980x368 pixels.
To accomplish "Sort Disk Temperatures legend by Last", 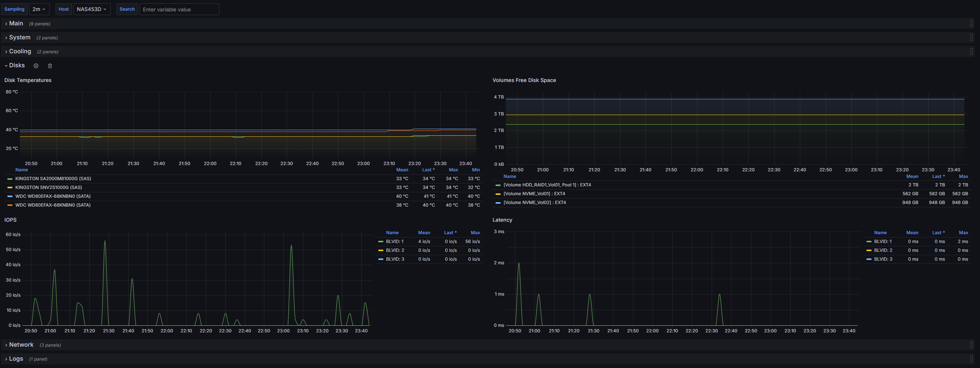I will coord(428,170).
